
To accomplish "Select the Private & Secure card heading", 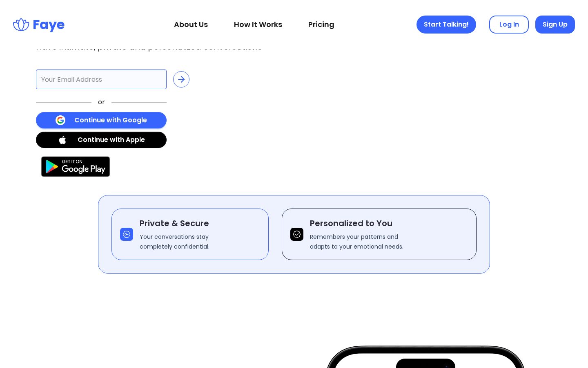I will point(174,223).
